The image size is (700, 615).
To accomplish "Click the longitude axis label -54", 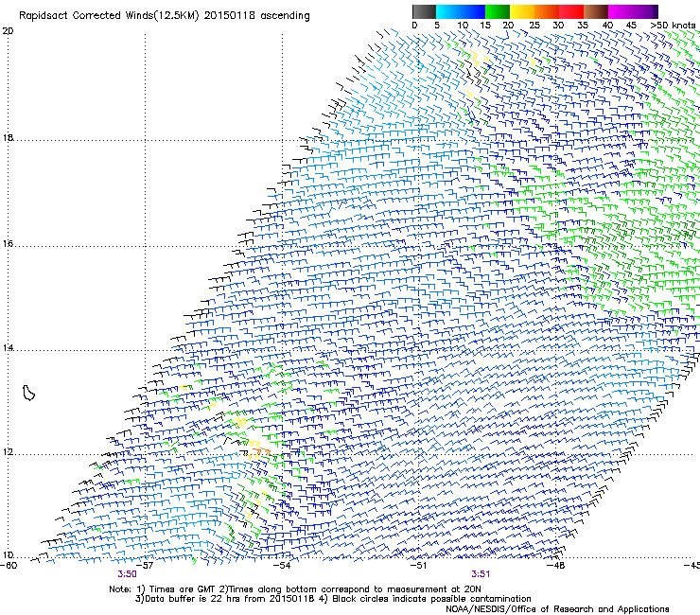I will [282, 566].
